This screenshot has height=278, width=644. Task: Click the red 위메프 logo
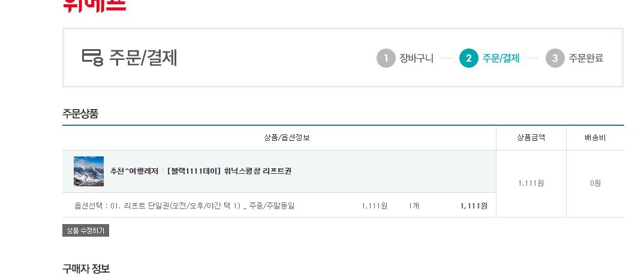94,6
